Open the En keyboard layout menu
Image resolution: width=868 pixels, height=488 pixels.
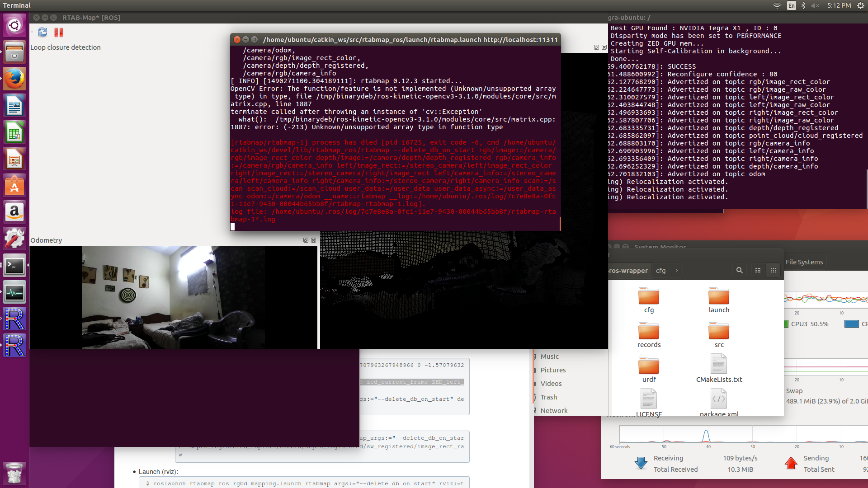791,5
